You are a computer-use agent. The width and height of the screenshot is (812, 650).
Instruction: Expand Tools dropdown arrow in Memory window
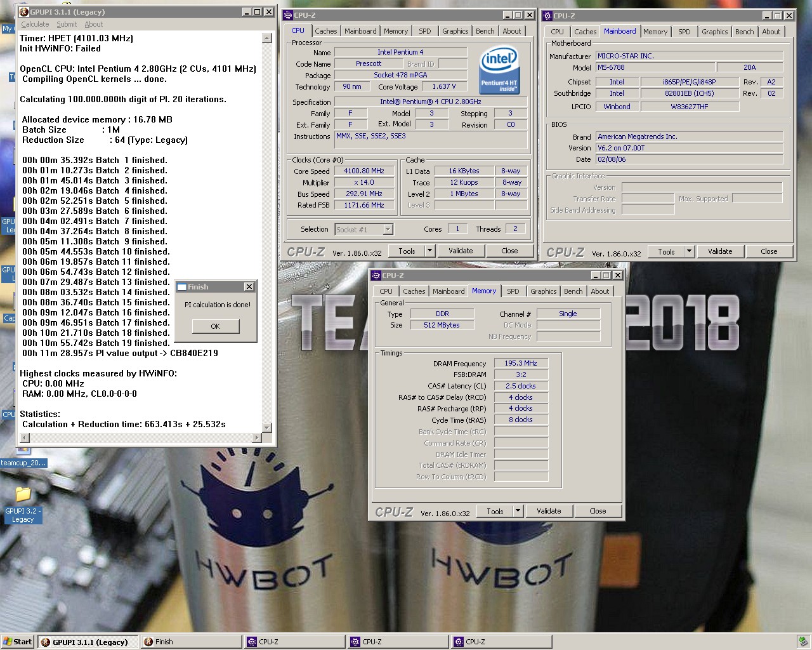pyautogui.click(x=518, y=511)
